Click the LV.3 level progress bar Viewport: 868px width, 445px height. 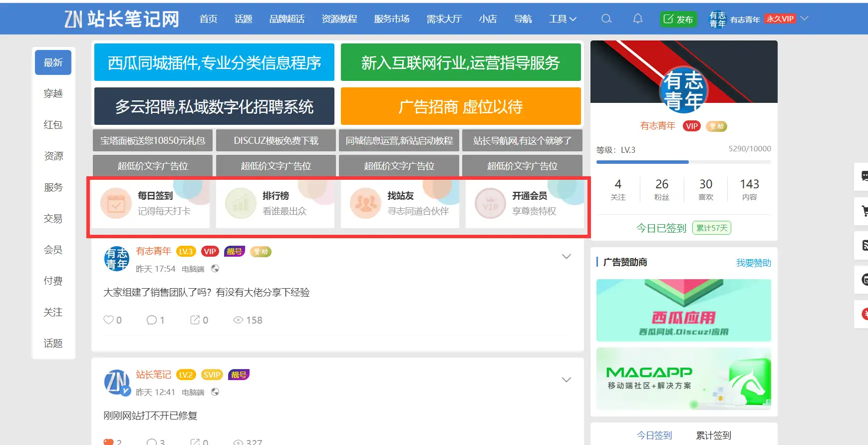(x=683, y=162)
